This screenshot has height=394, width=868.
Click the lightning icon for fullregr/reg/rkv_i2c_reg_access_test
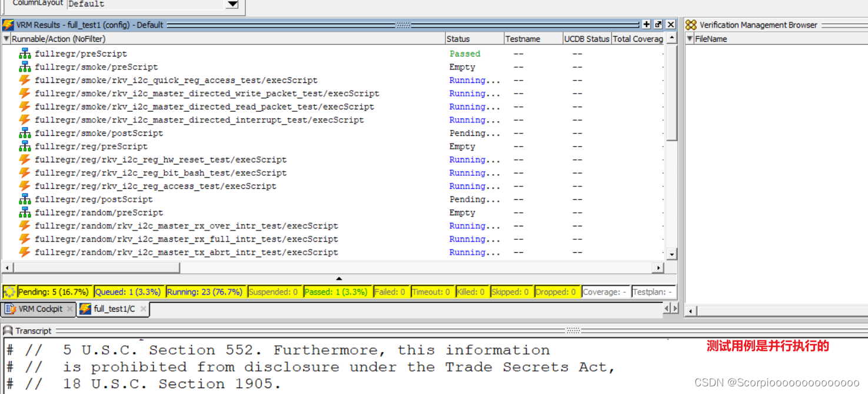(x=25, y=186)
